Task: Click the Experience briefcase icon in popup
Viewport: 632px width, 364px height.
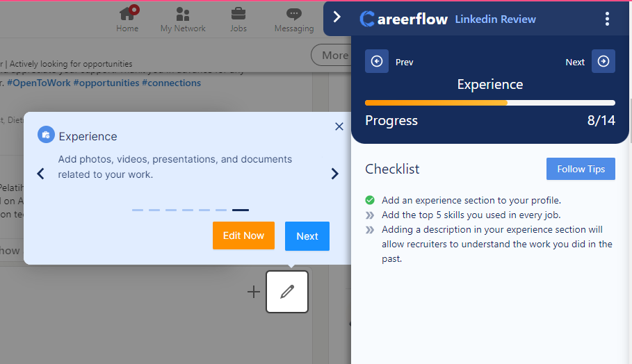Action: 46,135
